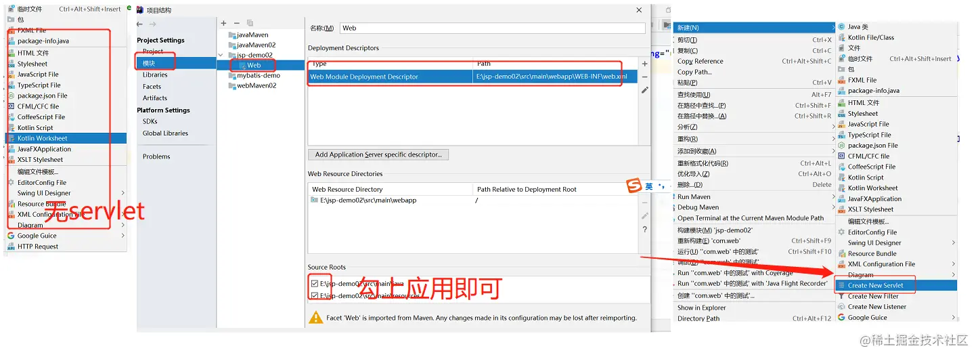Click JavaFXApplication icon in left file menu
Image resolution: width=980 pixels, height=359 pixels.
11,149
